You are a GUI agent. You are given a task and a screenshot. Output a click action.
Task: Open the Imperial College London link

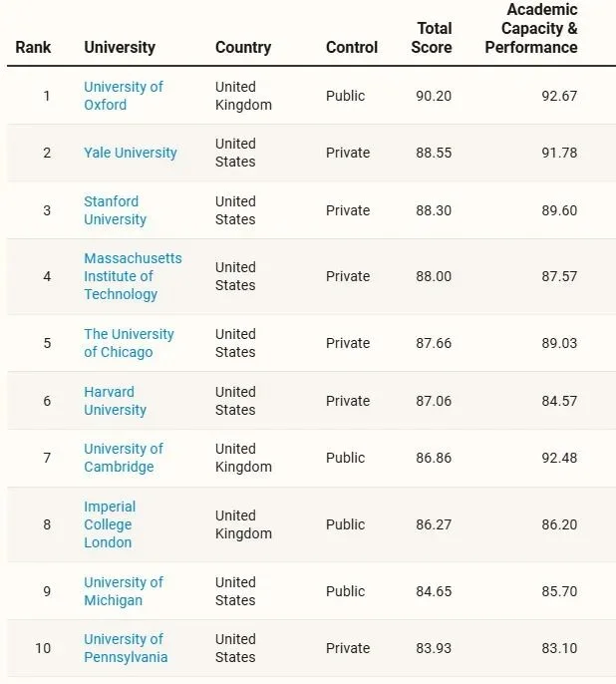109,524
